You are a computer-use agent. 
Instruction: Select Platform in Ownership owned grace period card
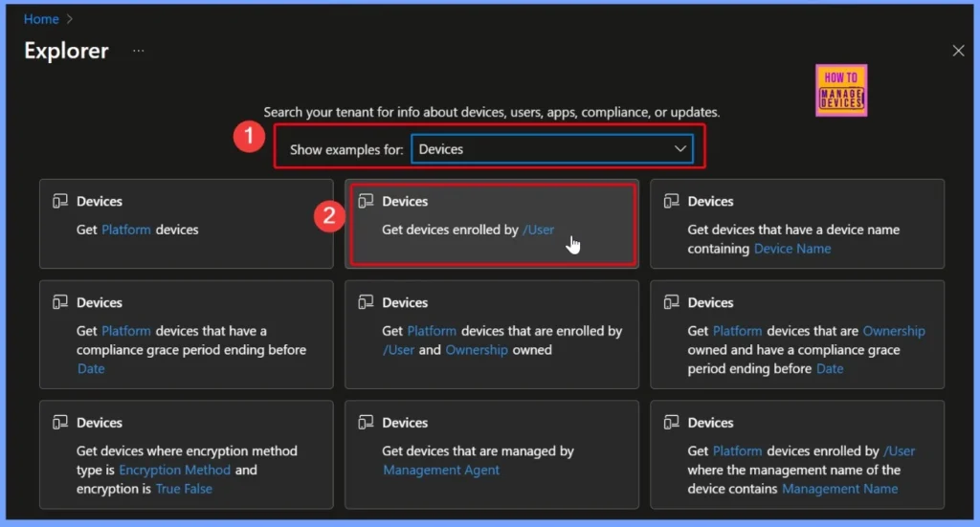click(x=738, y=331)
